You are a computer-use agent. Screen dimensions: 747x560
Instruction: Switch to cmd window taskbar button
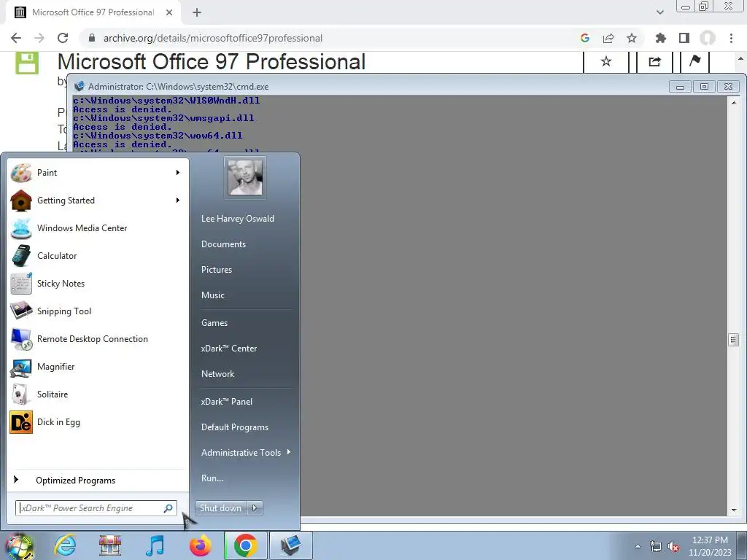[x=290, y=545]
